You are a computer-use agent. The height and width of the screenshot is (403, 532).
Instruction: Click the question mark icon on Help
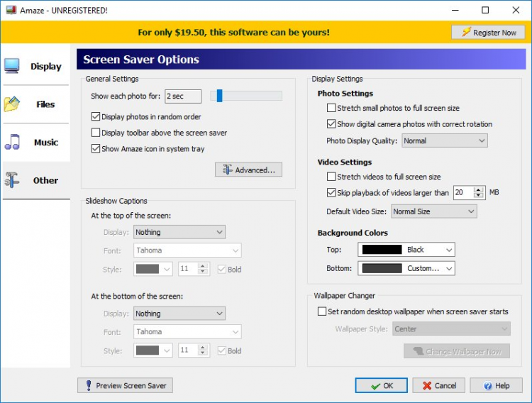(x=487, y=386)
